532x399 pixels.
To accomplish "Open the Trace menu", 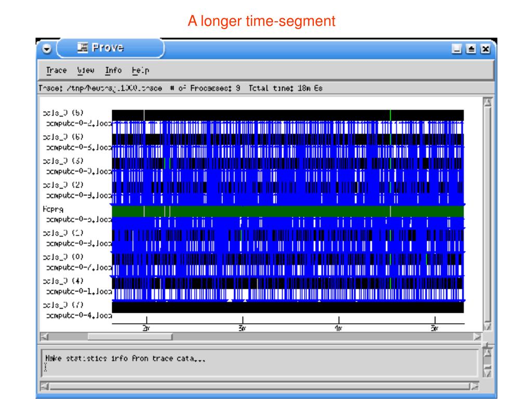I will coord(56,70).
